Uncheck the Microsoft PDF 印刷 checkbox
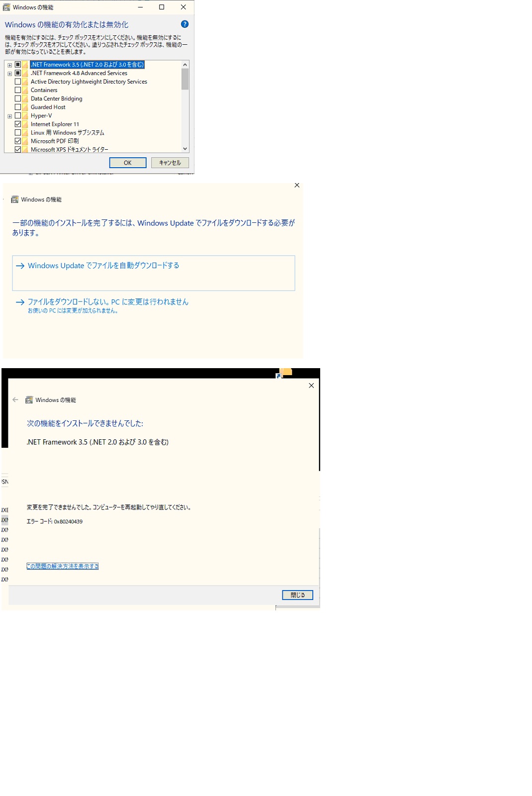The image size is (532, 796). pos(18,141)
